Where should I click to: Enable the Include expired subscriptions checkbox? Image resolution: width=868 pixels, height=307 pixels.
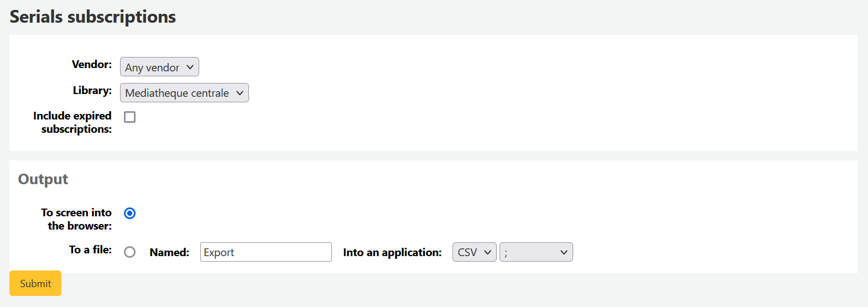click(130, 117)
